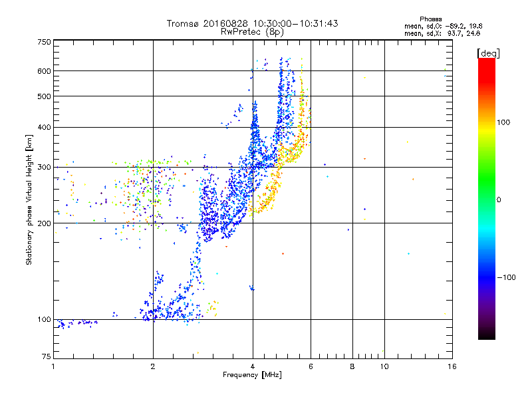This screenshot has height=399, width=532.
Task: Click the x-axis tick label '10'
Action: (x=384, y=366)
